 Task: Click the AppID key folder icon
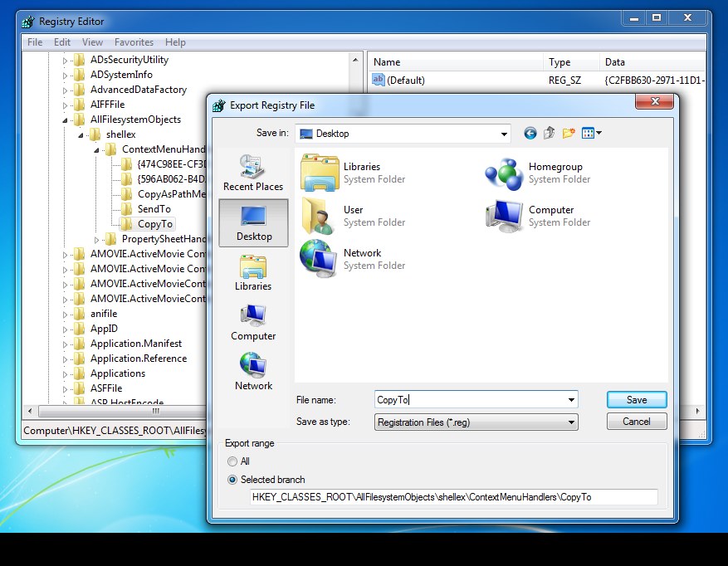80,329
